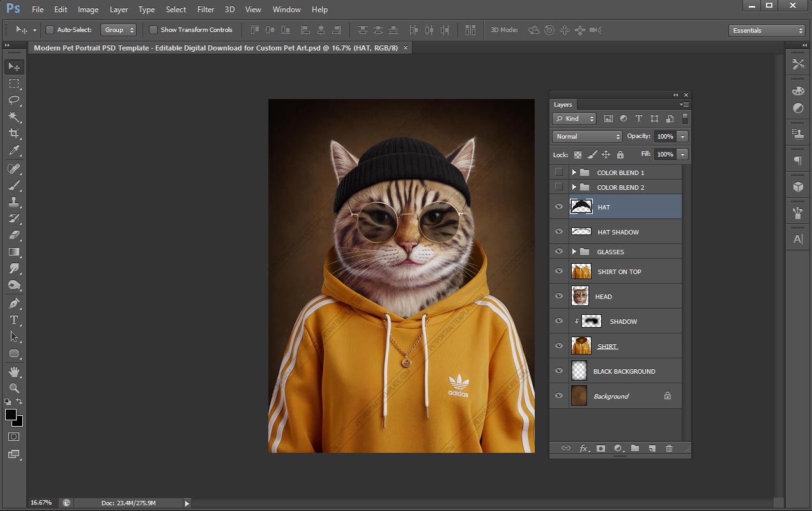This screenshot has width=812, height=511.
Task: Filter layers by type T icon
Action: click(639, 119)
